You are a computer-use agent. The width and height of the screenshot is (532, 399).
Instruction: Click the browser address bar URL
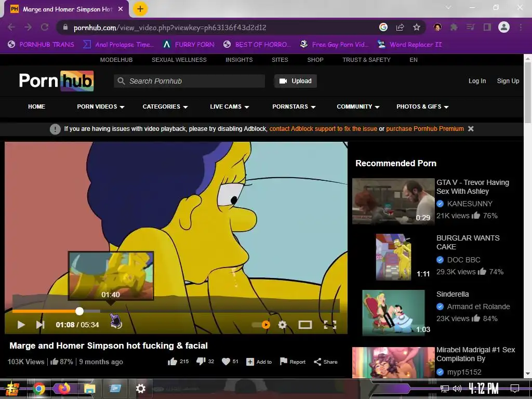coord(170,28)
